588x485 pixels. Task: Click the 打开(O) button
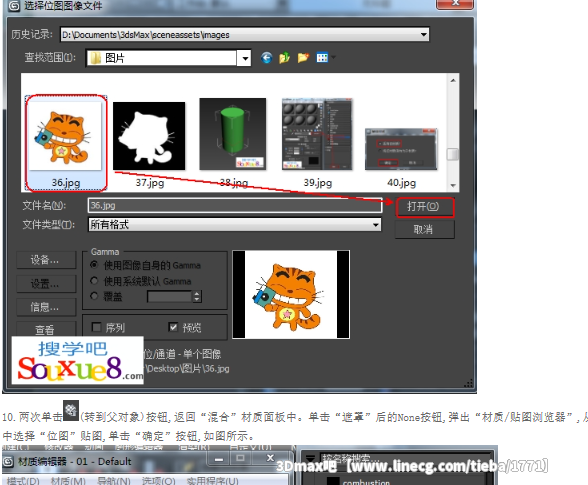tap(424, 207)
